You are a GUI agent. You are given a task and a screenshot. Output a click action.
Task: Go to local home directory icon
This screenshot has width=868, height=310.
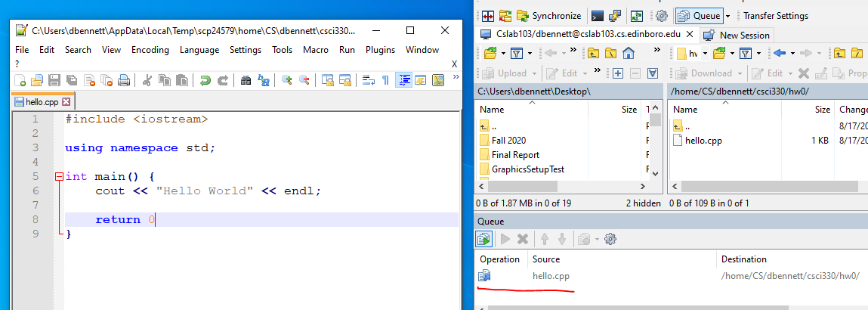[x=628, y=54]
